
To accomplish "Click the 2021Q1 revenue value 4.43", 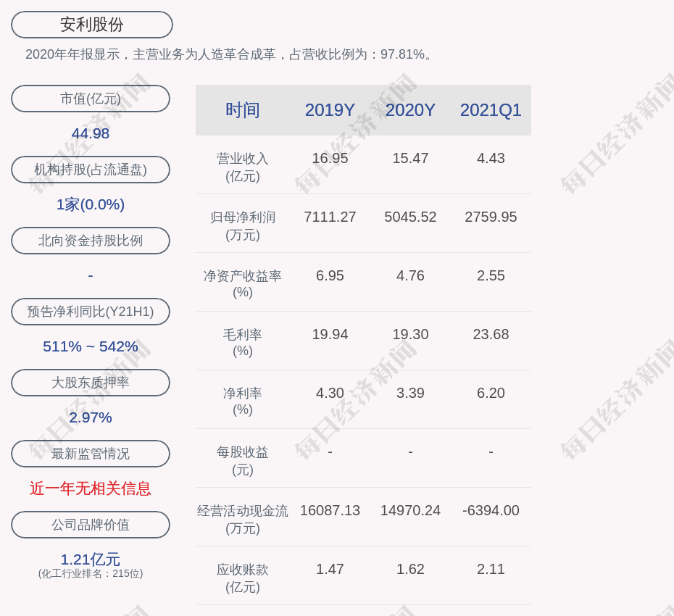I will pos(491,158).
